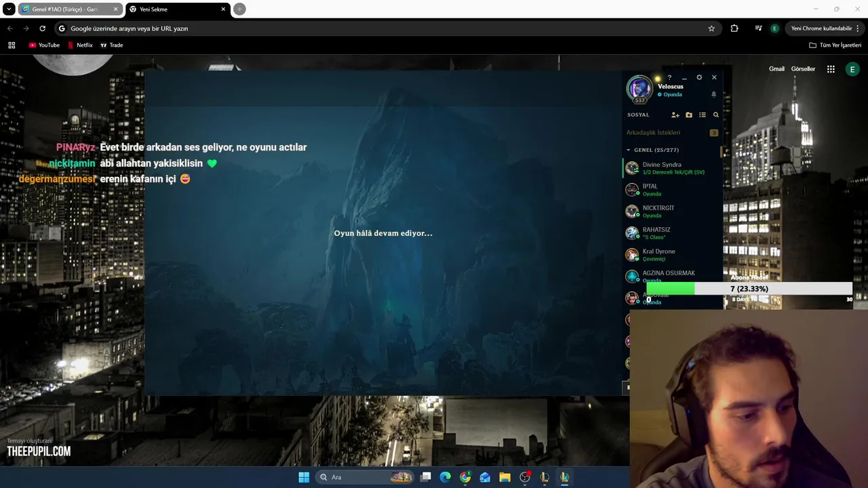This screenshot has height=488, width=868.
Task: Select friend Divine Syndra
Action: click(672, 168)
